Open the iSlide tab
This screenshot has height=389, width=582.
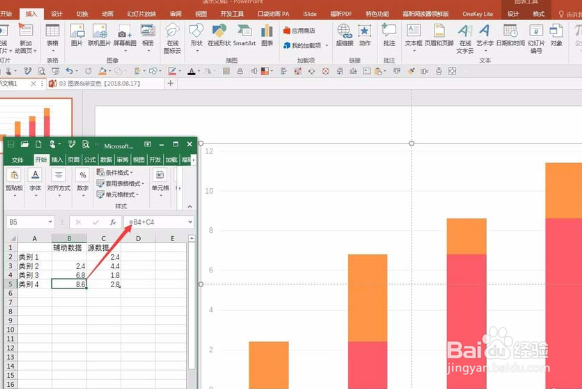coord(310,14)
